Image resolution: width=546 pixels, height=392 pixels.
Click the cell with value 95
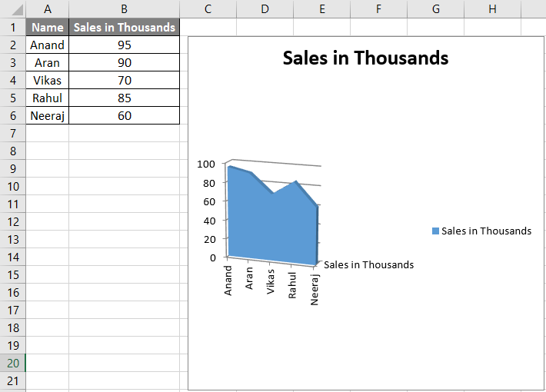pyautogui.click(x=124, y=45)
